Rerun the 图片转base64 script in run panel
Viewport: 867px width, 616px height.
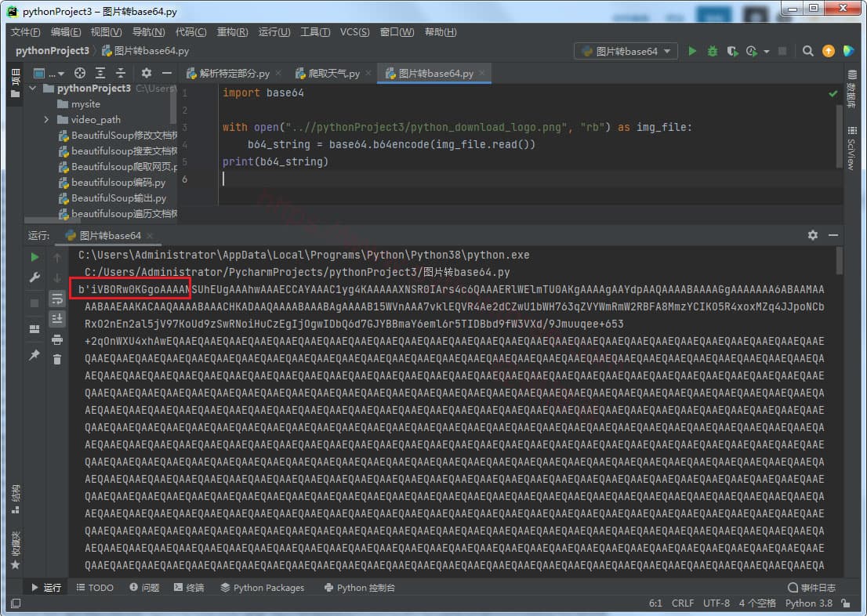click(34, 257)
